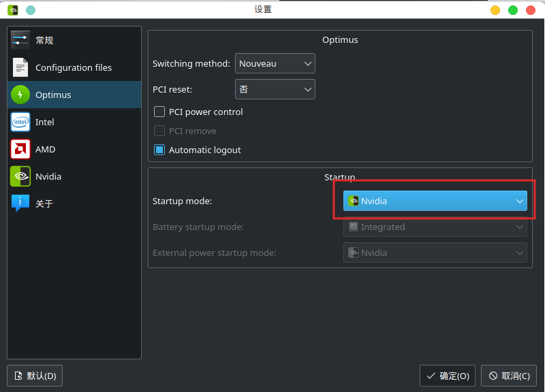545x392 pixels.
Task: Click the 常规 sliders icon in sidebar
Action: [20, 40]
